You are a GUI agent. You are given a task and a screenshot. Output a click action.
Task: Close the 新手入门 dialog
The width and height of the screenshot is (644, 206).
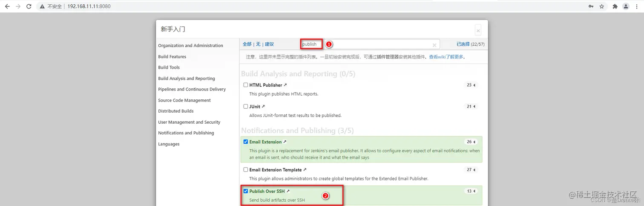click(x=478, y=30)
